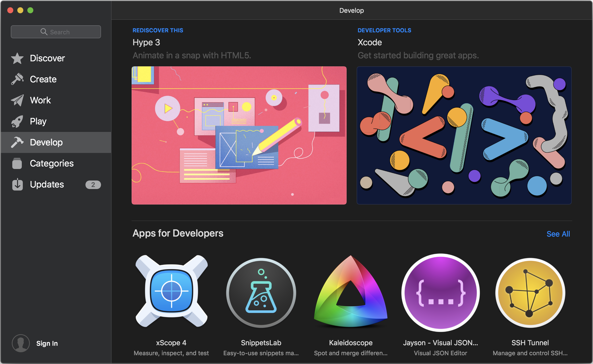
Task: Click 'Spot and merge differen...' subtitle
Action: pyautogui.click(x=351, y=353)
